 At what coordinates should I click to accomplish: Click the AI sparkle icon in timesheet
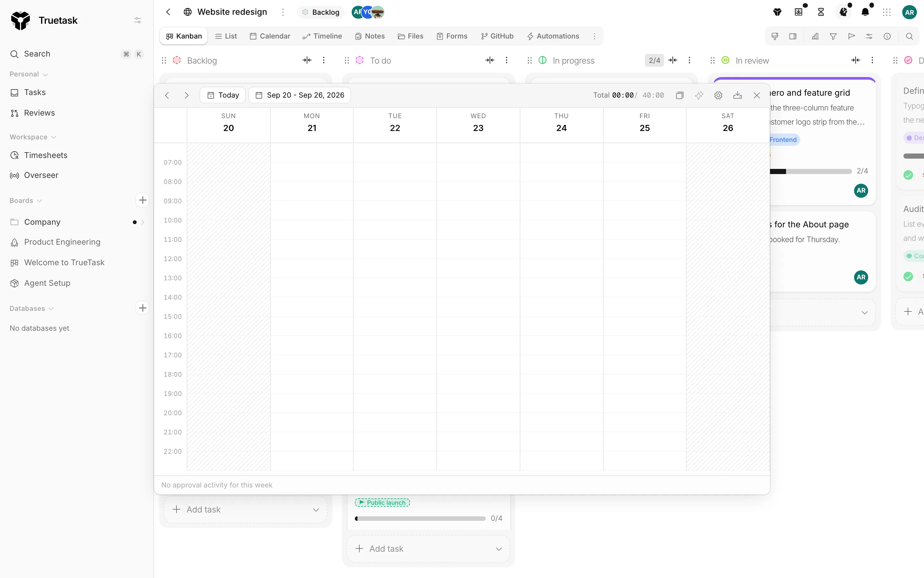pos(699,95)
